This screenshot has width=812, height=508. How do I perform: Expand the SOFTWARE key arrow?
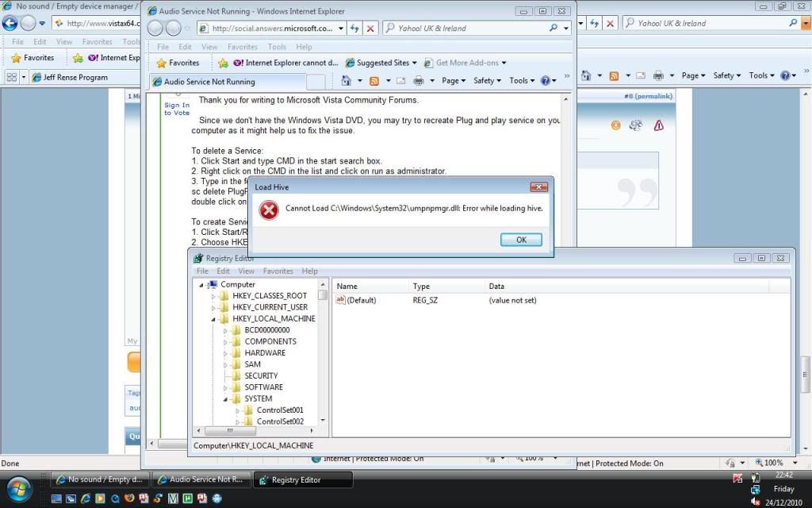click(225, 387)
